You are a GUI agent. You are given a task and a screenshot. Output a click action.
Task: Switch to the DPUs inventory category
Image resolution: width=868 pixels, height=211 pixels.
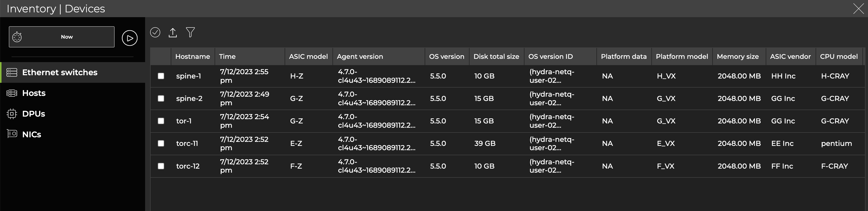coord(34,114)
